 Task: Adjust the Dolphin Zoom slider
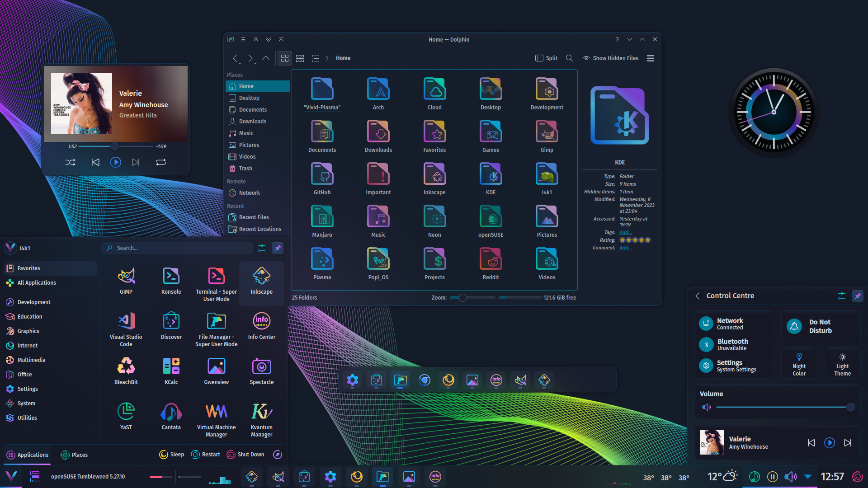[x=472, y=298]
